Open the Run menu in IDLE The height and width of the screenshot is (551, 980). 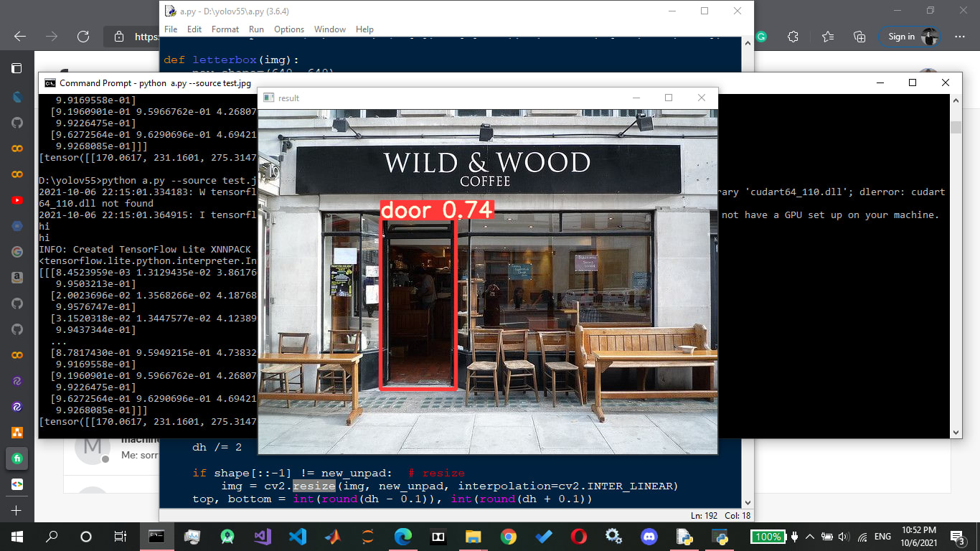click(x=256, y=29)
